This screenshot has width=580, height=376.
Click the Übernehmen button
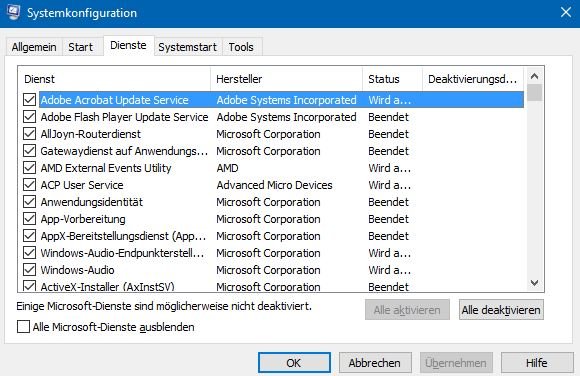click(x=456, y=363)
